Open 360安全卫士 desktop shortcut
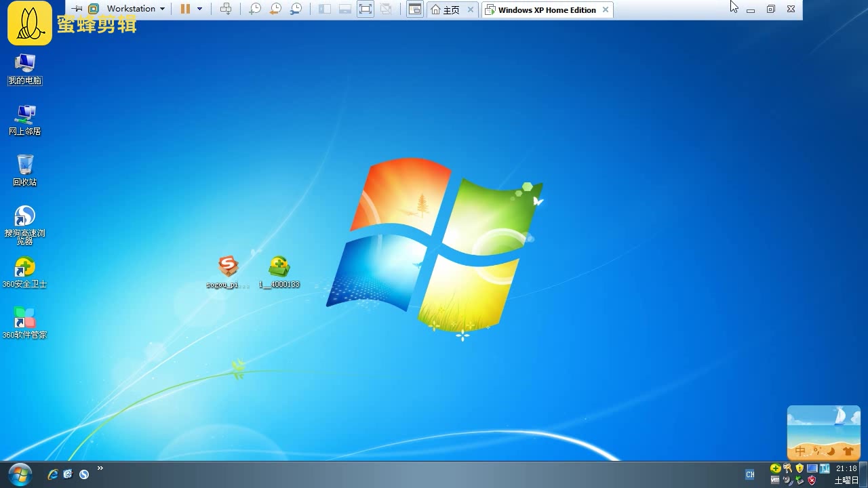The width and height of the screenshot is (868, 488). (x=25, y=272)
